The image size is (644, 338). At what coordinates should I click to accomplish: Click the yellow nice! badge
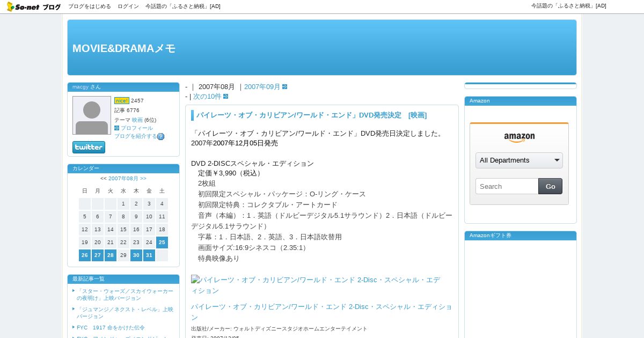coord(122,100)
